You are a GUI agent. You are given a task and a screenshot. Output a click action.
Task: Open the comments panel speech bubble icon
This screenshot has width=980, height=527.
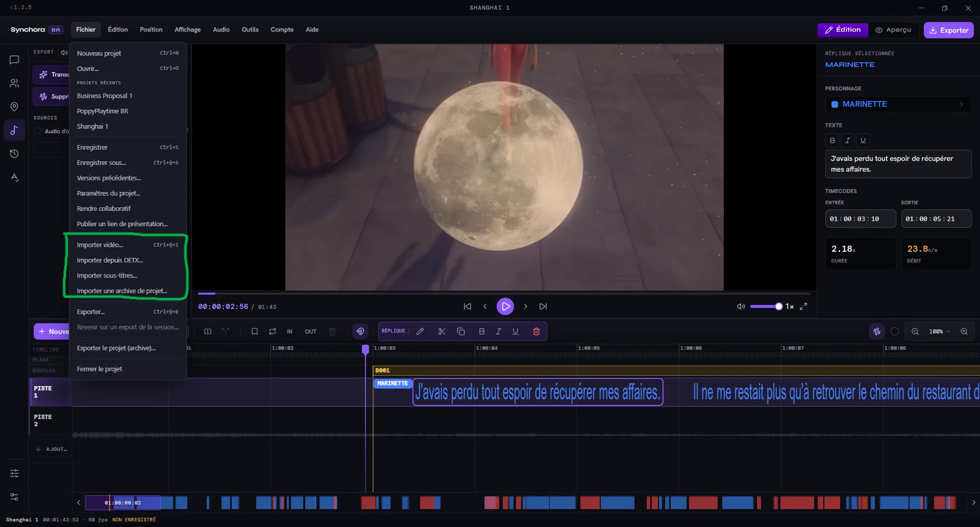(x=14, y=60)
